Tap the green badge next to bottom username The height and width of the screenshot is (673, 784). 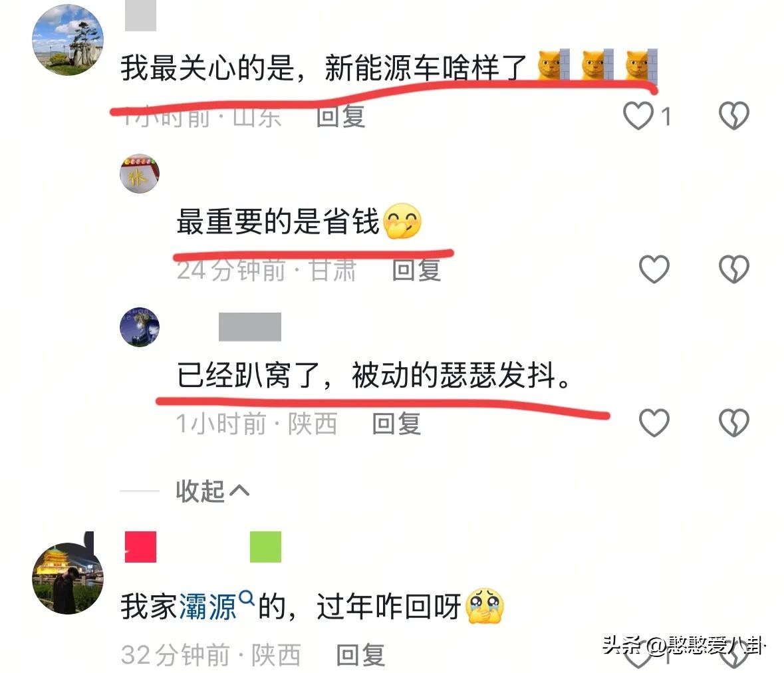[265, 547]
